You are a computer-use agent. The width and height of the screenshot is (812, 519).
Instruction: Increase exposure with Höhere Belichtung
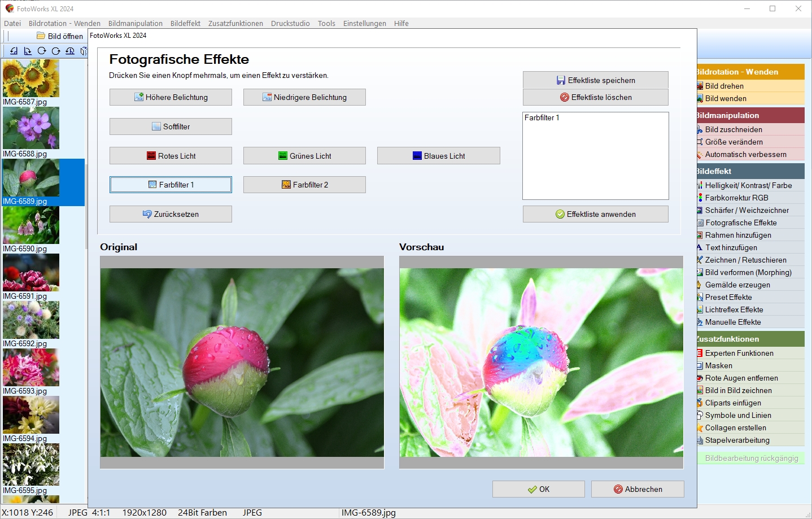point(171,97)
